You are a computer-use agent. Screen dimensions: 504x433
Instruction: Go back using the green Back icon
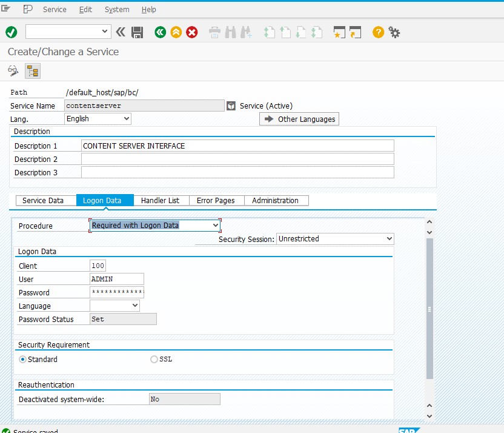coord(161,32)
